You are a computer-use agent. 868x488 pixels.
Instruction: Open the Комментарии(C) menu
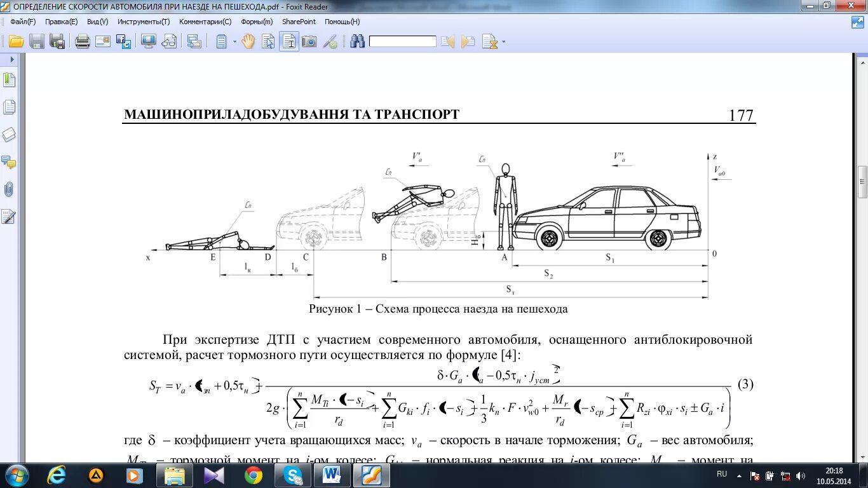coord(205,21)
